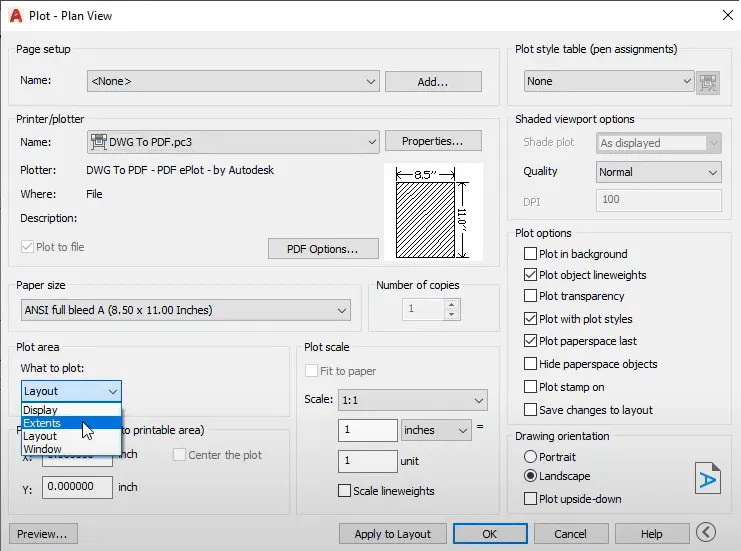The height and width of the screenshot is (551, 741).
Task: Turn on Plot stamp on checkbox
Action: [530, 387]
